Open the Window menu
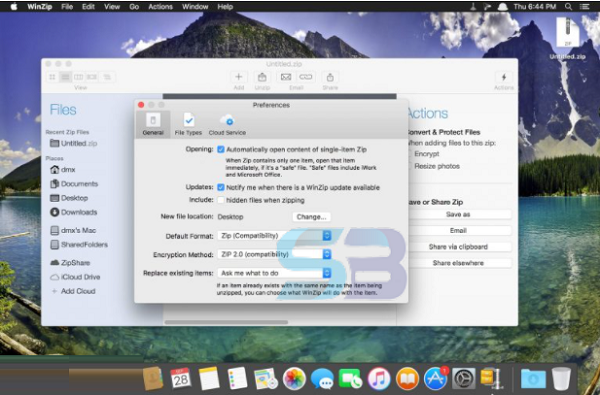Viewport: 600px width, 395px height. 195,7
